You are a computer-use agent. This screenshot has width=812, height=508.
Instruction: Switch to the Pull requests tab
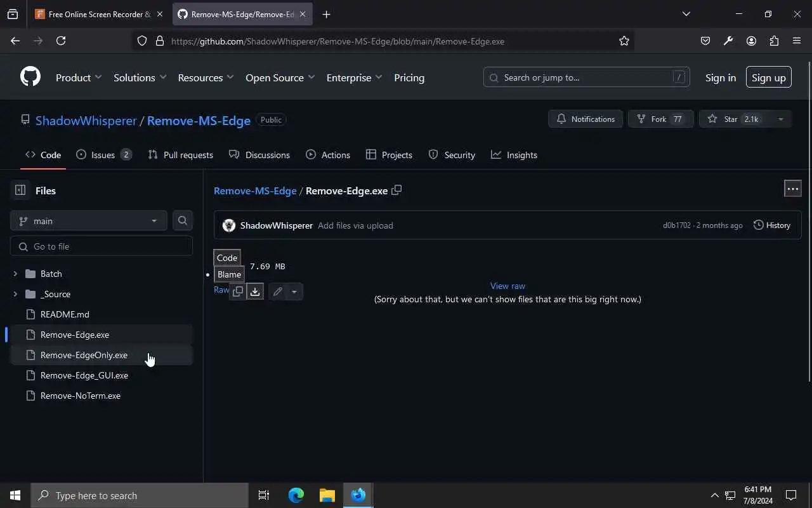[x=180, y=155]
